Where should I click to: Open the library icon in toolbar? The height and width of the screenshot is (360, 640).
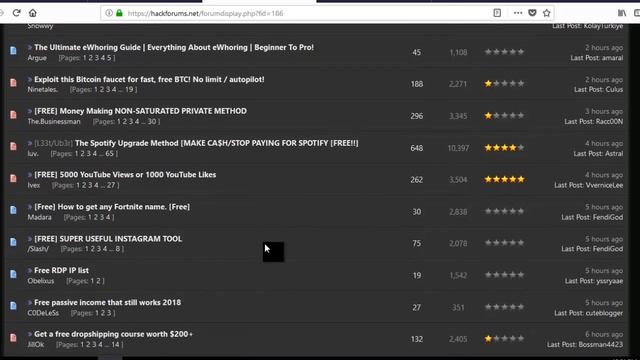tap(622, 13)
